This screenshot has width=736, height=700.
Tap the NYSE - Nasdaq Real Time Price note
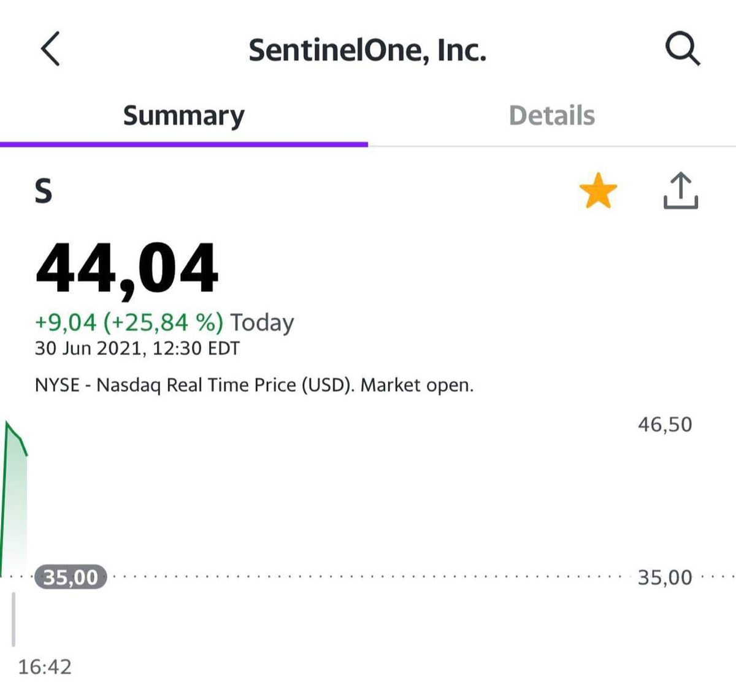click(255, 386)
